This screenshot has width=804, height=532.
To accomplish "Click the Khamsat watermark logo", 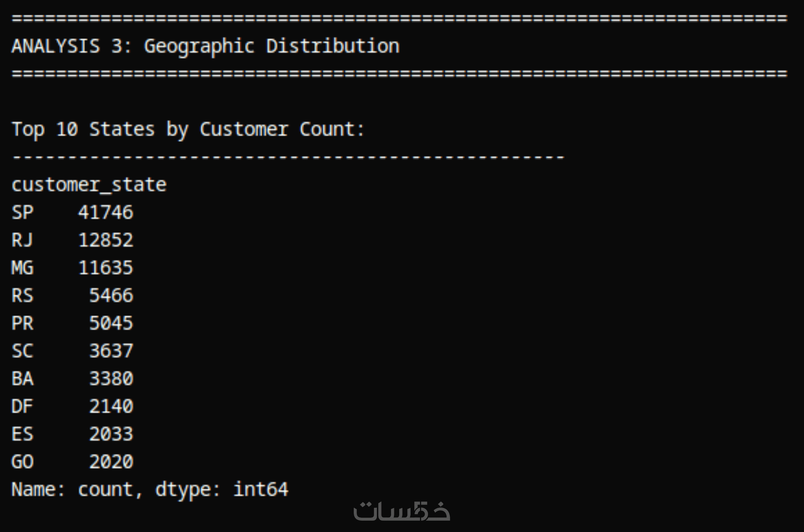I will [x=402, y=511].
